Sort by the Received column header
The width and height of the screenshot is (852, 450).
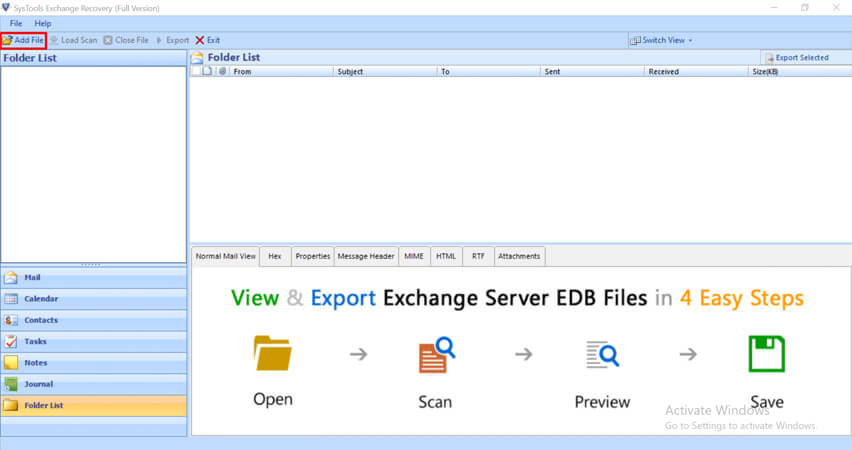(x=696, y=71)
